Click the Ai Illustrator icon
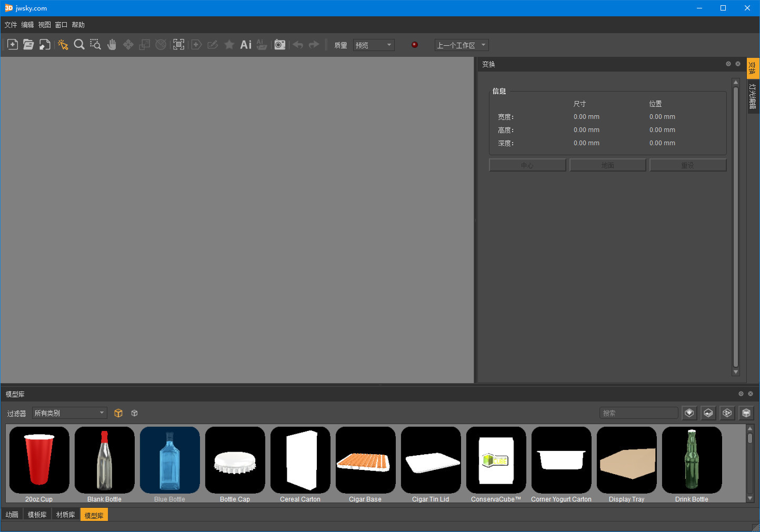Image resolution: width=760 pixels, height=532 pixels. [x=246, y=45]
